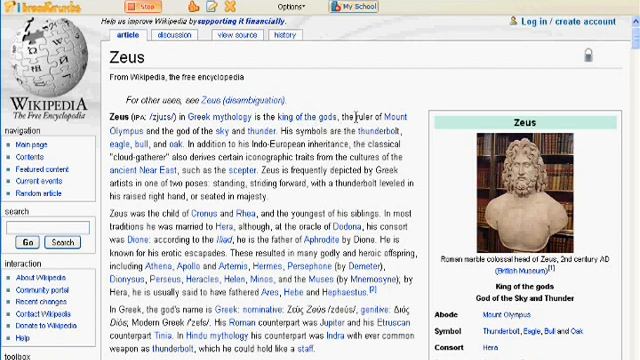Open Hera link in Consort row
The image size is (640, 360).
tap(490, 347)
